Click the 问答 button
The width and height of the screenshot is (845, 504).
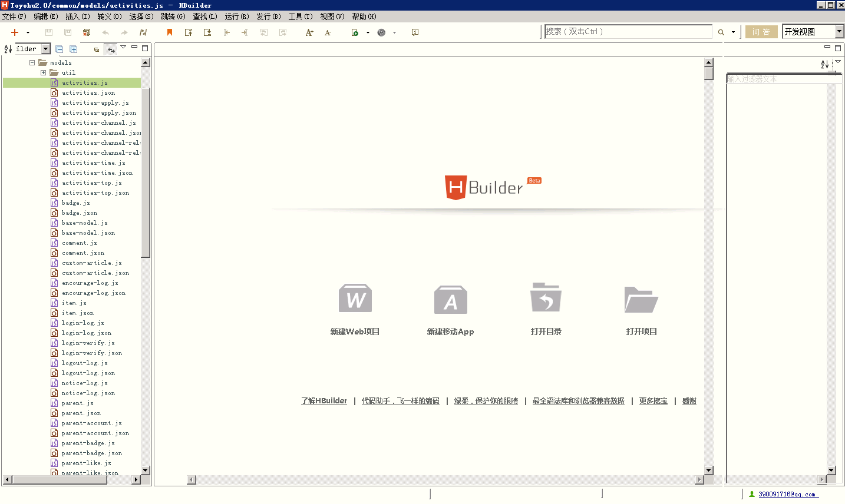point(761,32)
